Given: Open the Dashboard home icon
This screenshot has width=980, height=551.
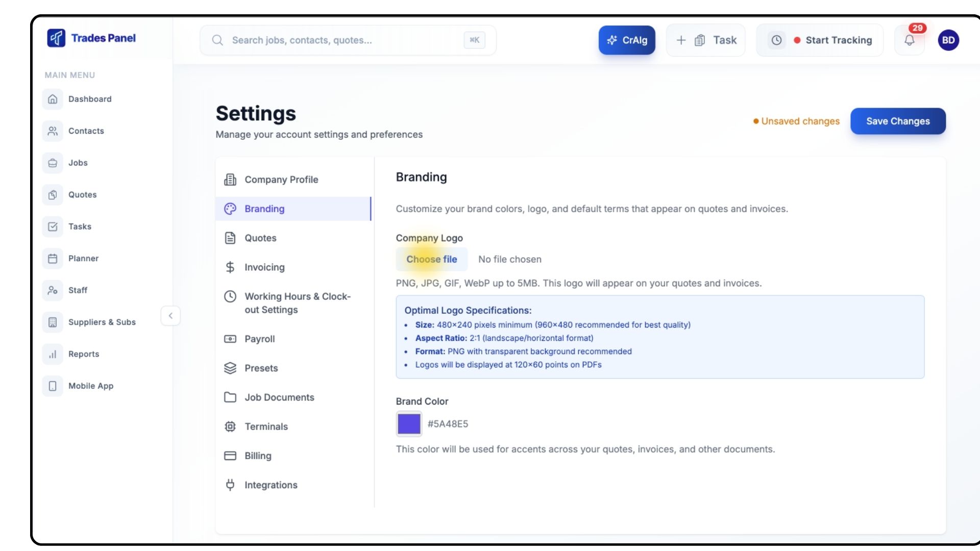Looking at the screenshot, I should (53, 99).
